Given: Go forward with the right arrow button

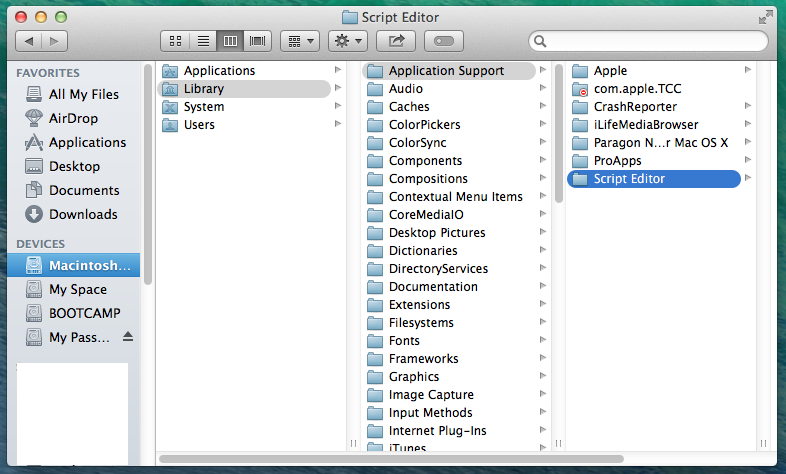Looking at the screenshot, I should pos(55,41).
